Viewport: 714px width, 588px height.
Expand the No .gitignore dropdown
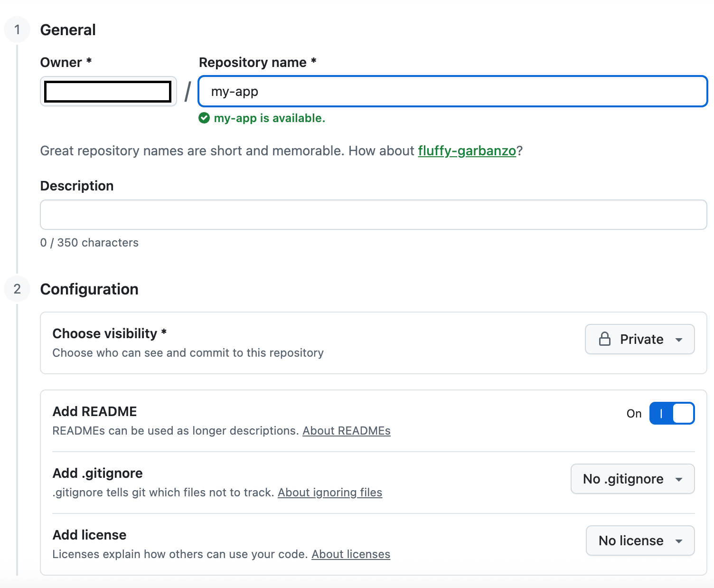632,479
